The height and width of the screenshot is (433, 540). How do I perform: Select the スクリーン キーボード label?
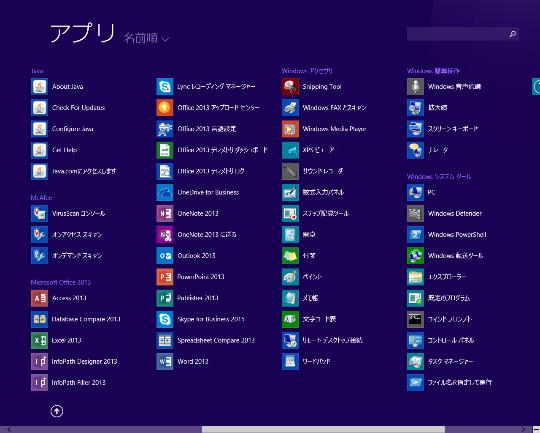coord(453,129)
